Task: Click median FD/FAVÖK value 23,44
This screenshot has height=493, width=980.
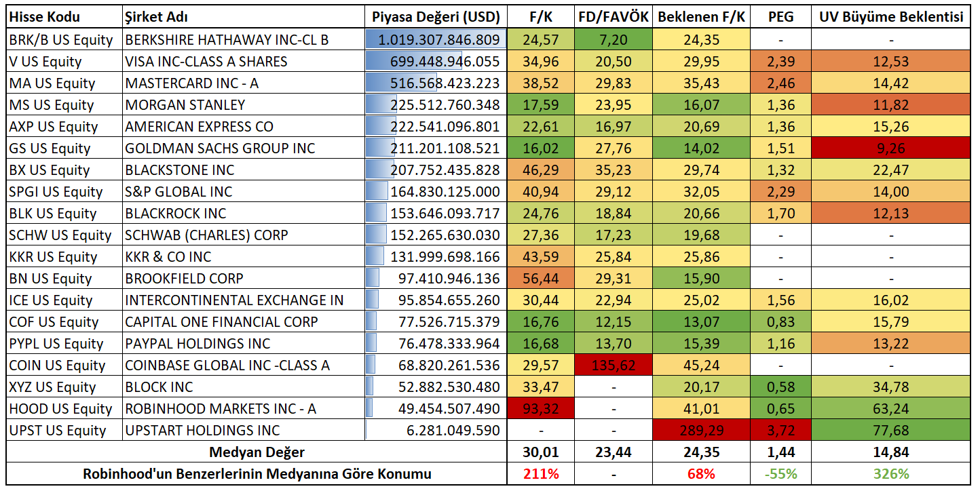Action: (614, 452)
